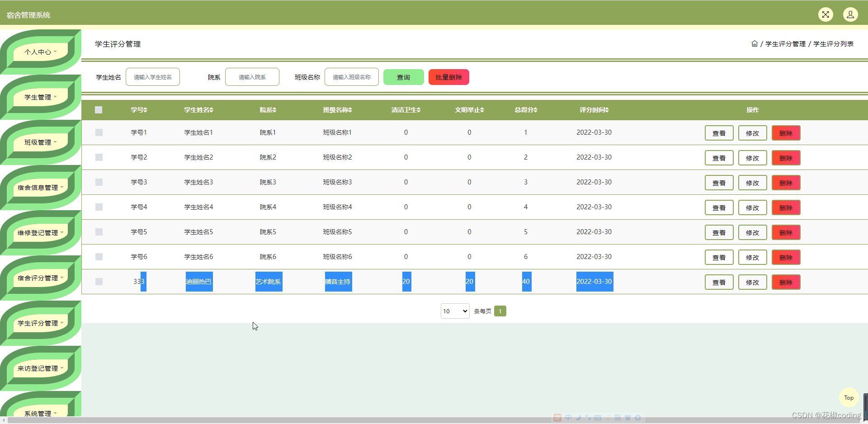Open the soft keyboard icon in the IME toolbar
The height and width of the screenshot is (424, 868).
[598, 418]
